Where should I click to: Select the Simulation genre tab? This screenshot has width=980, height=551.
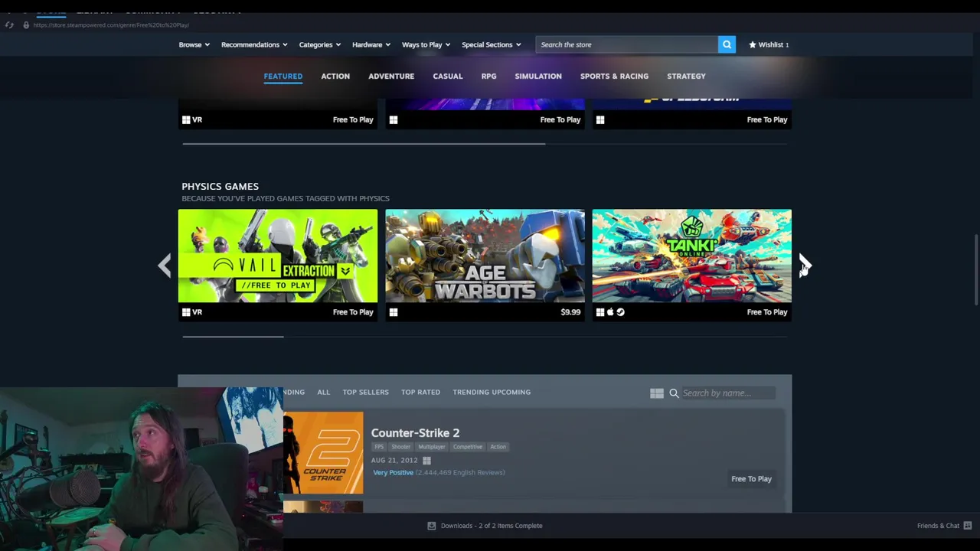(538, 76)
